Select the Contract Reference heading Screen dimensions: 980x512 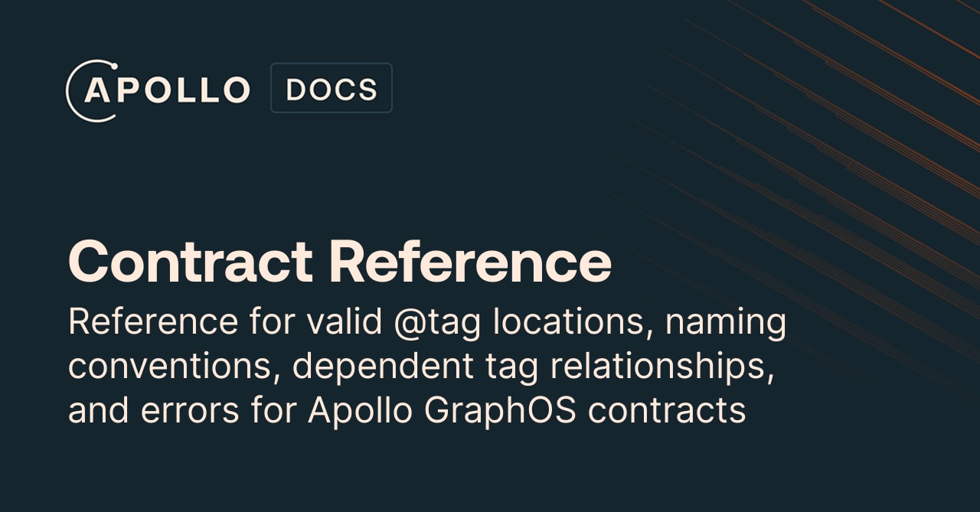340,262
